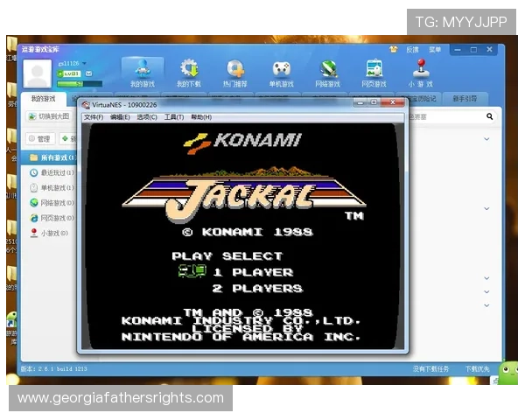Expand the gs11126 username dropdown arrow

pos(84,63)
